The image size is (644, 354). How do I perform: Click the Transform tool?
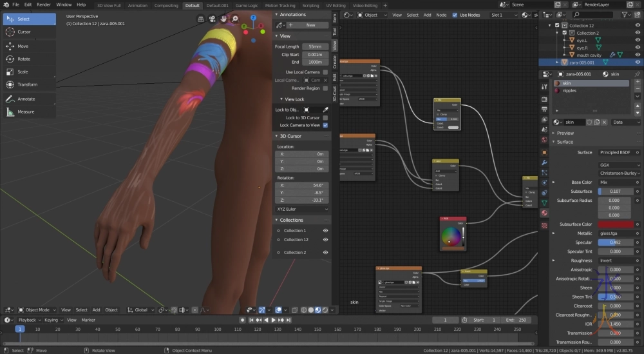pyautogui.click(x=27, y=84)
